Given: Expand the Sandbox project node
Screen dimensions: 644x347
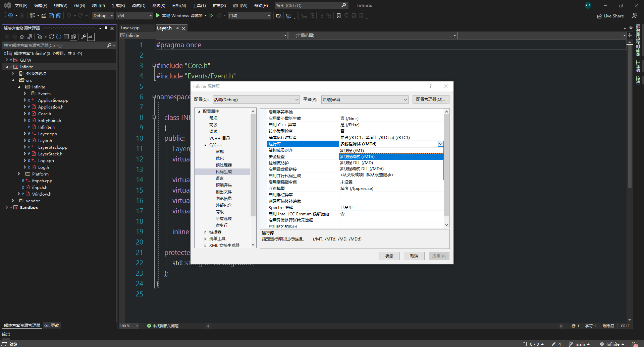Looking at the screenshot, I should coord(7,207).
